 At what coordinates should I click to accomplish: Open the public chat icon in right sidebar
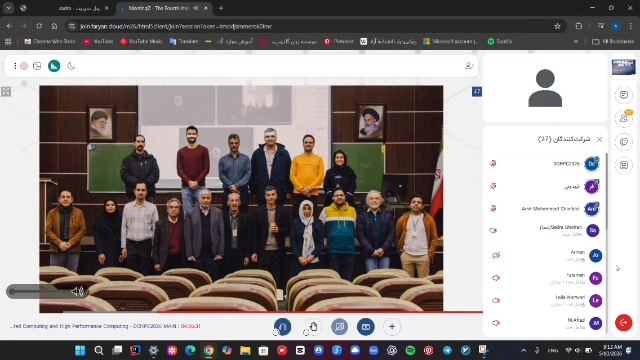(624, 95)
